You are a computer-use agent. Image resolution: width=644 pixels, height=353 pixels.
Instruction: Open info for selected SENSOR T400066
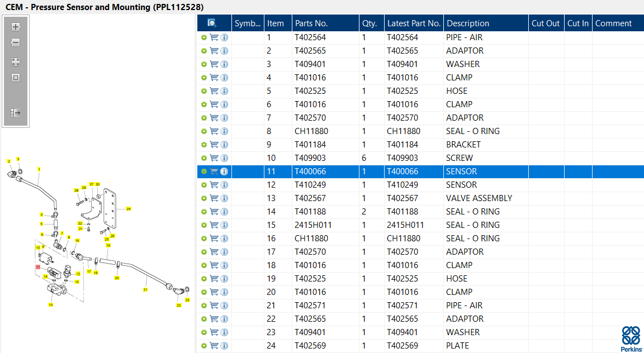[x=224, y=171]
